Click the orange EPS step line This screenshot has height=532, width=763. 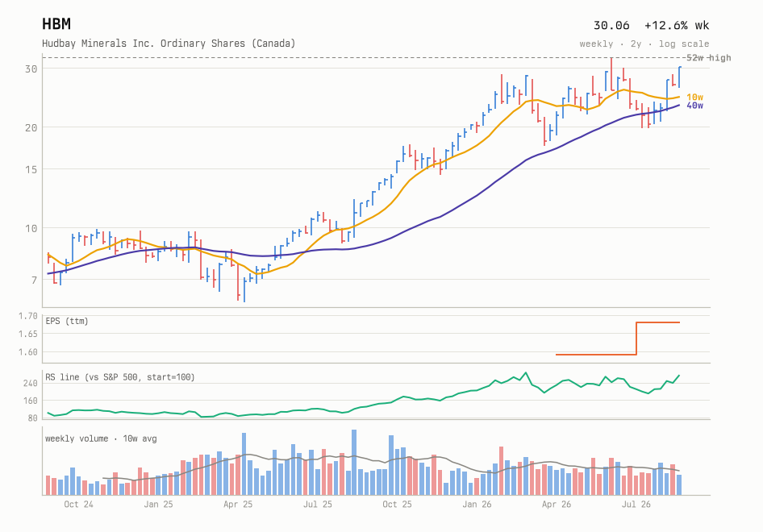(618, 339)
